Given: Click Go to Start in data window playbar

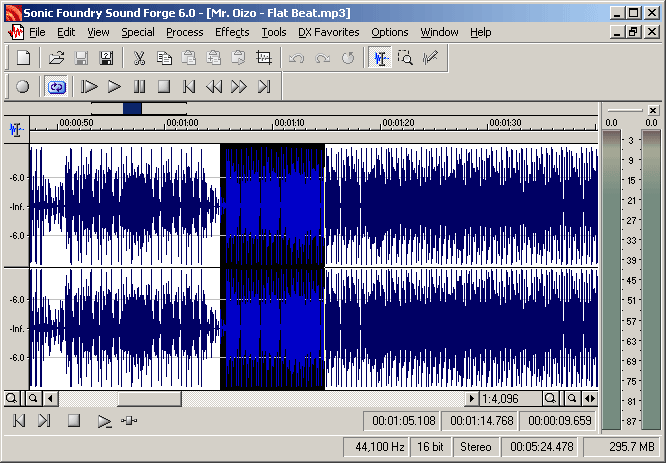Looking at the screenshot, I should pyautogui.click(x=19, y=421).
